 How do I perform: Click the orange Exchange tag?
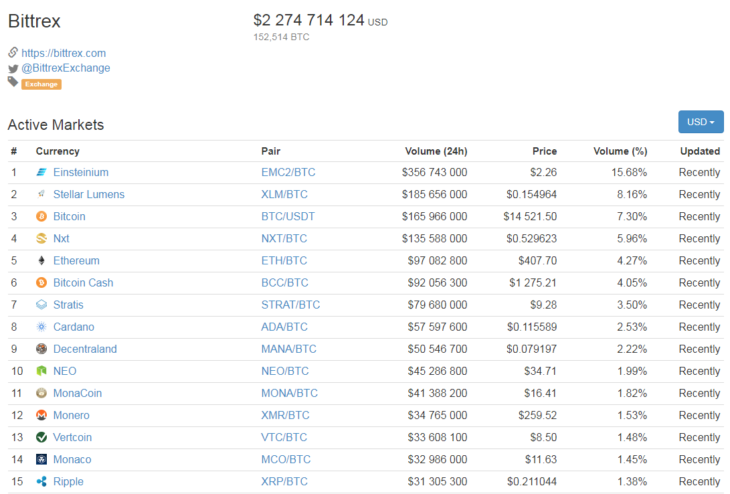(x=41, y=84)
